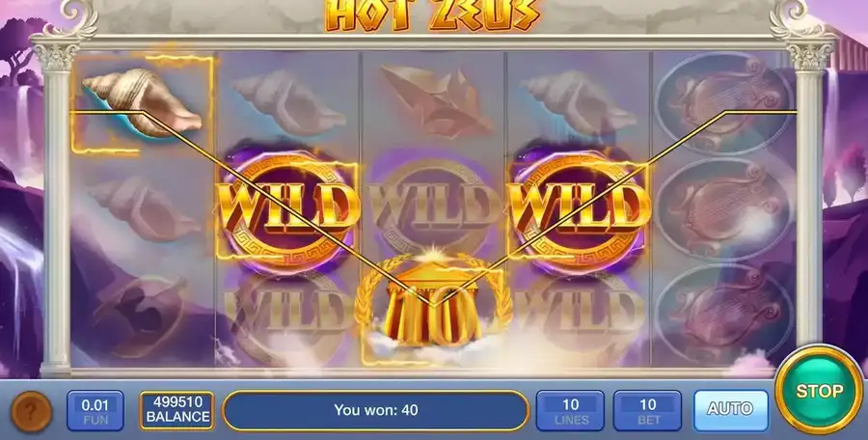Click the 499510 BALANCE display
This screenshot has height=440, width=868.
[177, 411]
